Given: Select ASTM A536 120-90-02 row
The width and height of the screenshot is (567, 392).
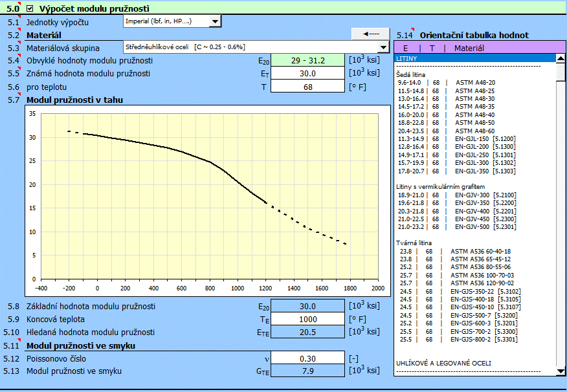Looking at the screenshot, I should click(475, 283).
